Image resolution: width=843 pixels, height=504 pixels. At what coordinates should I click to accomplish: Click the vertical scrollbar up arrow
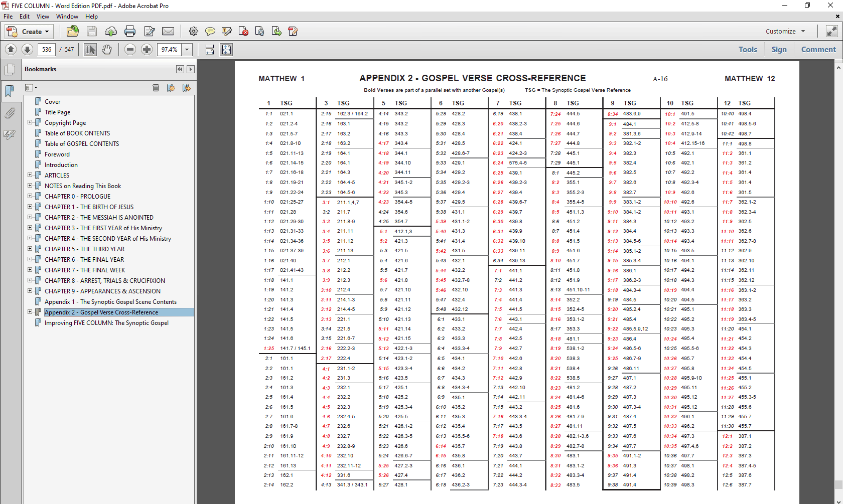[x=838, y=67]
